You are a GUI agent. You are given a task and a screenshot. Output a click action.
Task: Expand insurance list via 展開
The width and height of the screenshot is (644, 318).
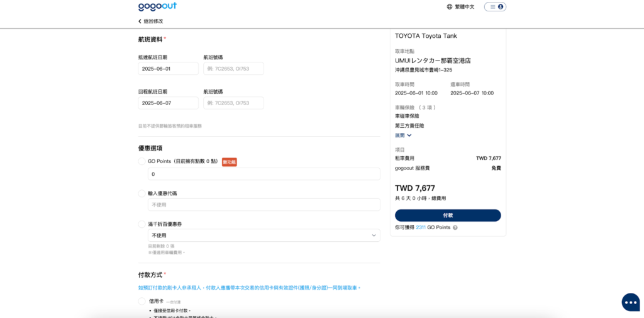point(403,135)
